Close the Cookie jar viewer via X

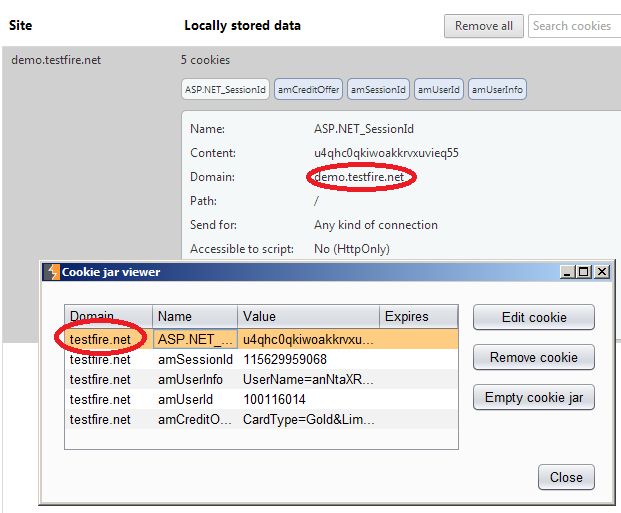[x=602, y=272]
